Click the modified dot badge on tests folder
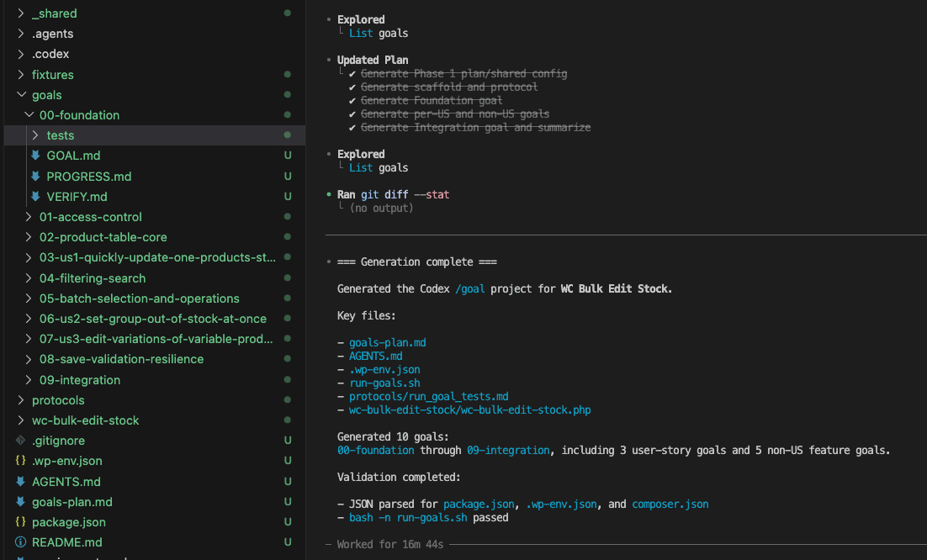 (288, 135)
